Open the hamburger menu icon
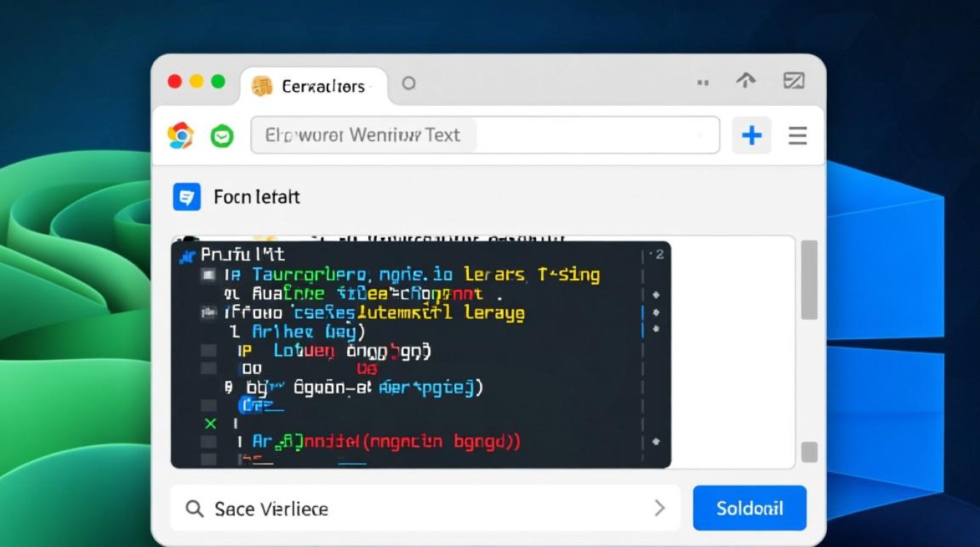 [798, 136]
